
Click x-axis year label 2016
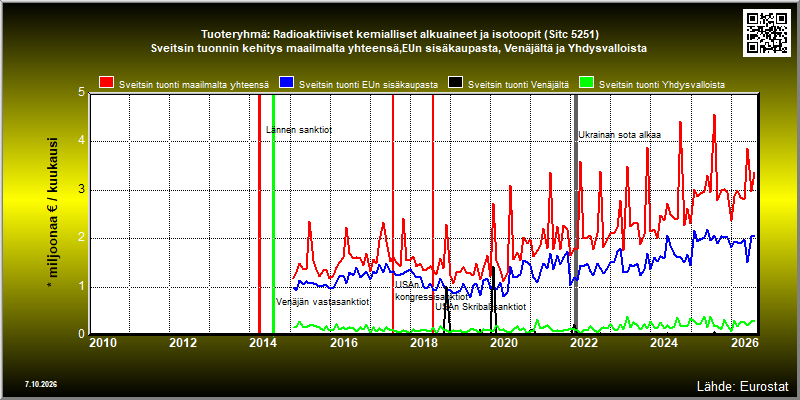pos(343,342)
